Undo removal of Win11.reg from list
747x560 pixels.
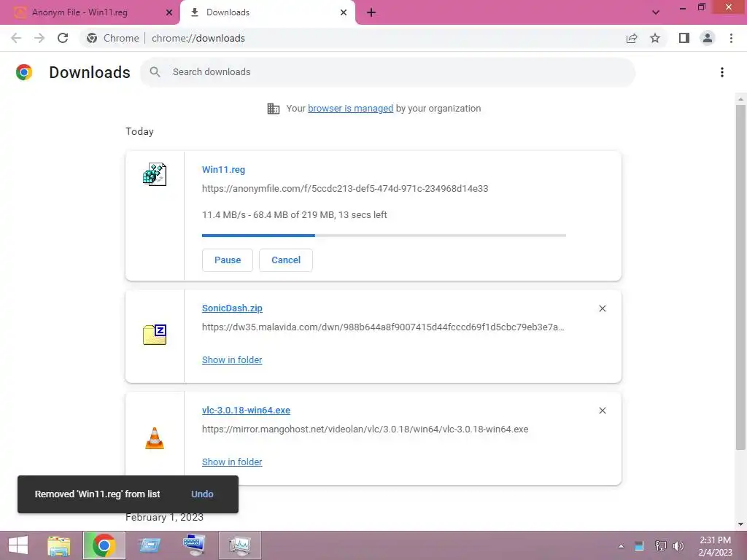click(x=202, y=494)
